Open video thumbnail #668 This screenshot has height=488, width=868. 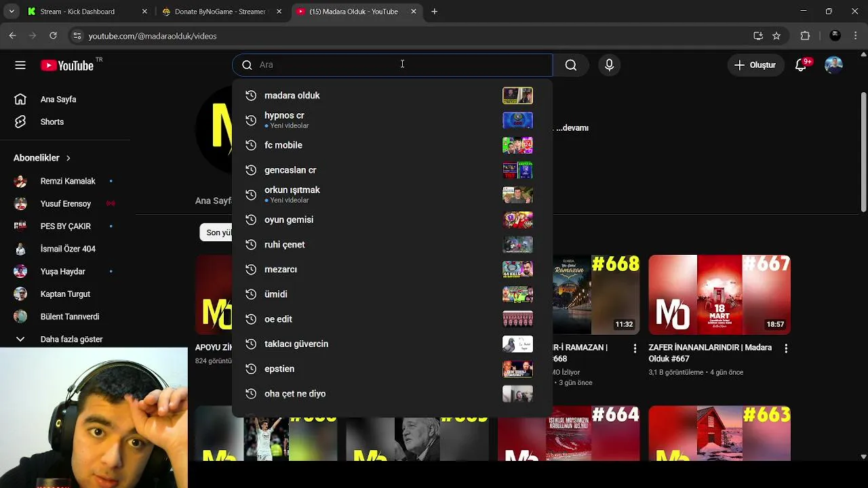(596, 295)
